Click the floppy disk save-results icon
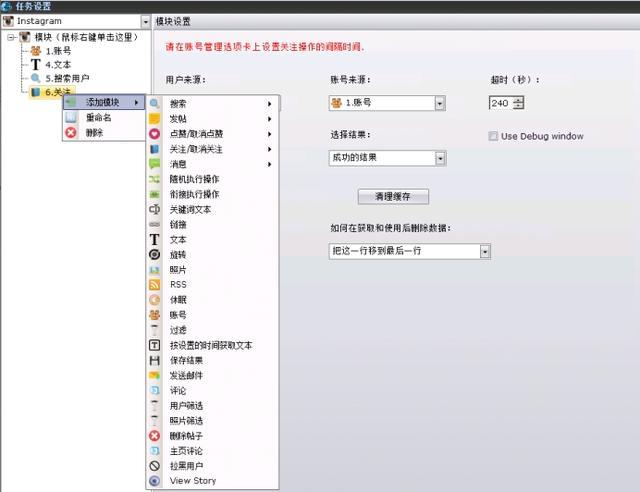The image size is (640, 492). [154, 360]
